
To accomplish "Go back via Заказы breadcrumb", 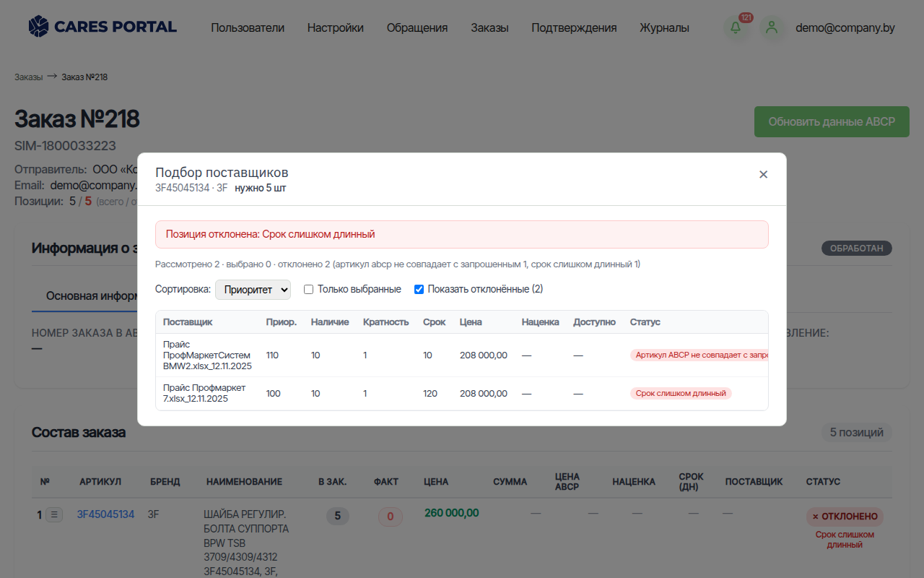I will [28, 77].
